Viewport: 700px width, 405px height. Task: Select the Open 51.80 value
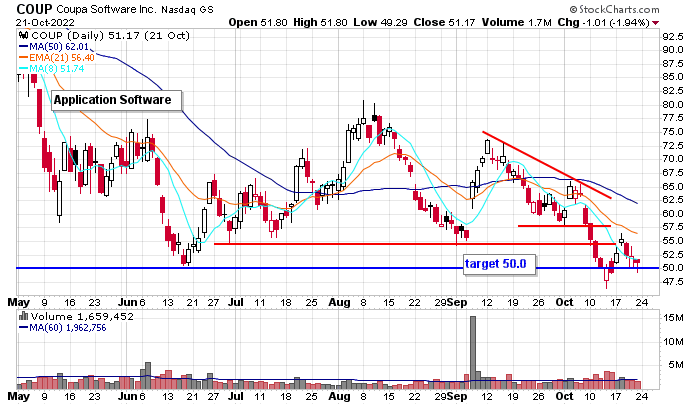258,22
